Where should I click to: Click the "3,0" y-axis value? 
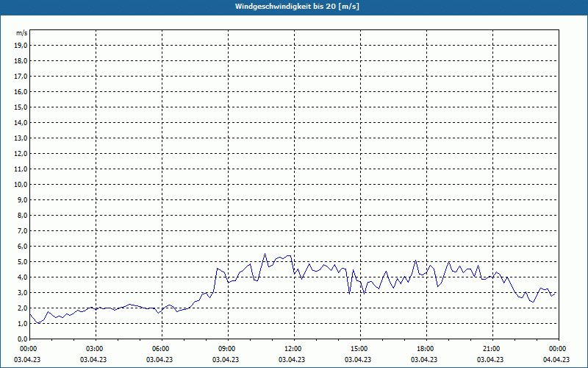pyautogui.click(x=22, y=292)
